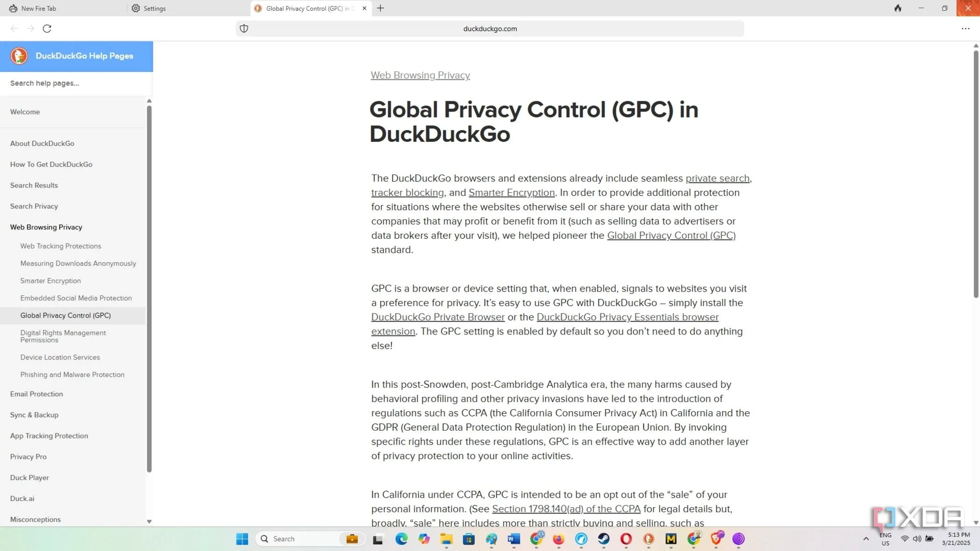Open Tor Browser purple icon in taskbar
The width and height of the screenshot is (980, 551).
[x=738, y=539]
